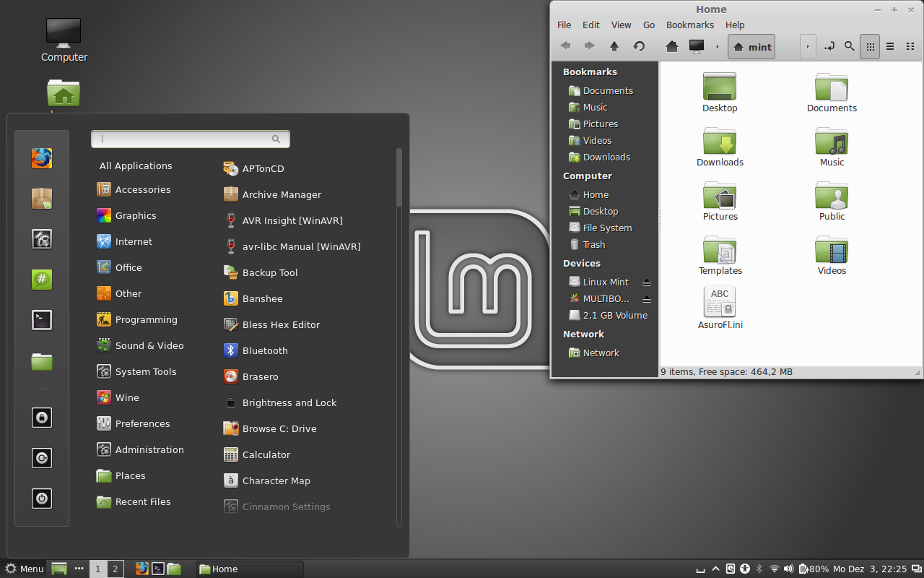Open the Wi-Fi network tray icon
This screenshot has height=578, width=924.
tap(775, 569)
